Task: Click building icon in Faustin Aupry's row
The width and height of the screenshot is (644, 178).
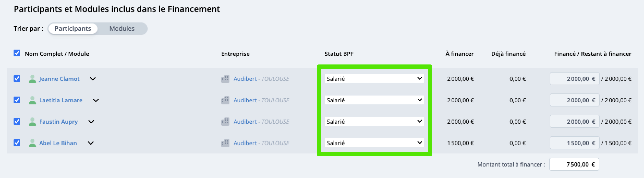Action: 225,122
